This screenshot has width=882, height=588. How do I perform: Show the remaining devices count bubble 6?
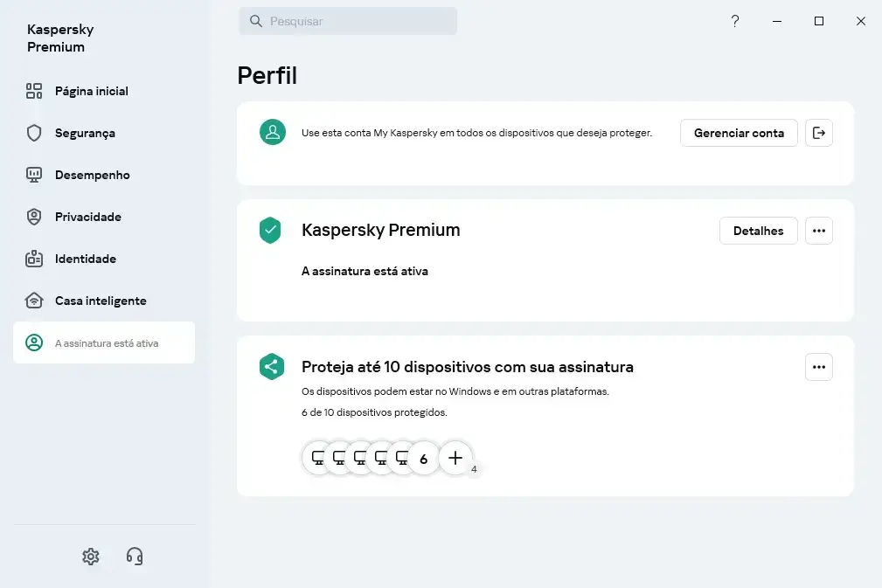[424, 459]
